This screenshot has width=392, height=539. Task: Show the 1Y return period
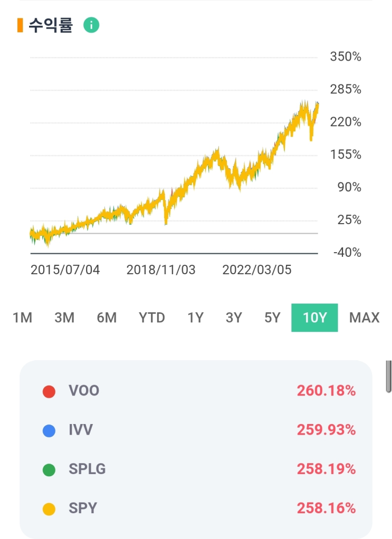click(x=195, y=317)
